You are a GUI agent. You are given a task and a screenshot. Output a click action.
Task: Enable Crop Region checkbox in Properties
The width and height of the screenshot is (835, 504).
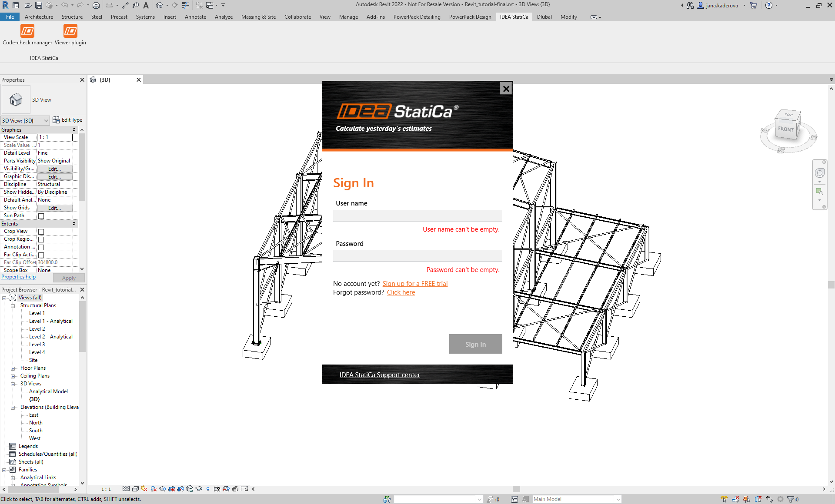pyautogui.click(x=41, y=239)
